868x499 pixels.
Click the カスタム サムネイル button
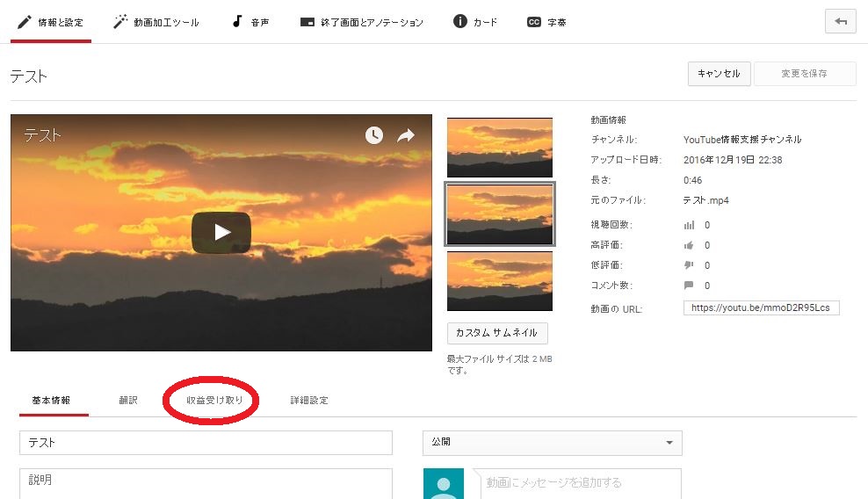(497, 333)
